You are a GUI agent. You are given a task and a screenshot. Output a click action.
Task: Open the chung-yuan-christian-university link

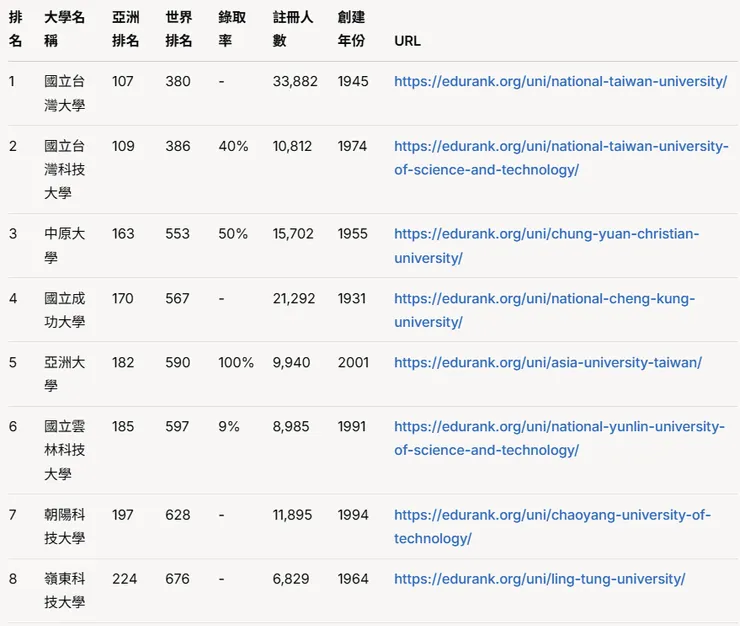pyautogui.click(x=547, y=246)
